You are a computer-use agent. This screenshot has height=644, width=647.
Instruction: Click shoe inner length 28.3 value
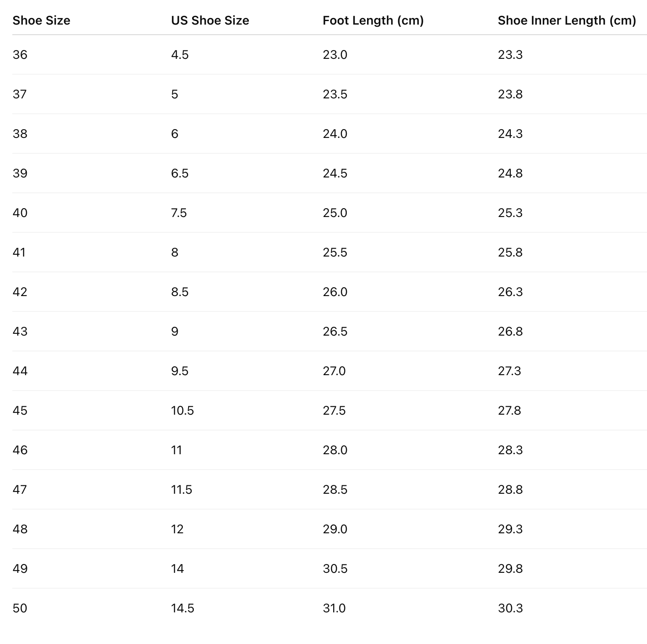point(510,450)
